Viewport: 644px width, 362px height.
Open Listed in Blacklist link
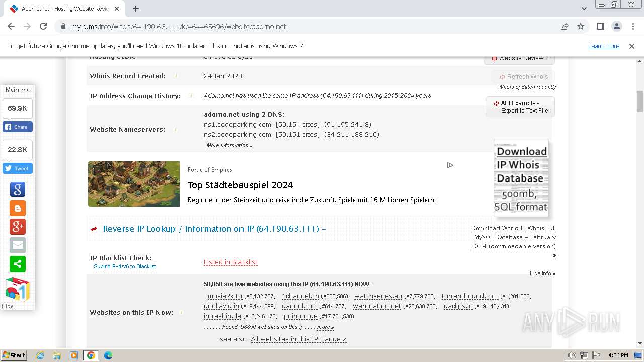point(230,262)
